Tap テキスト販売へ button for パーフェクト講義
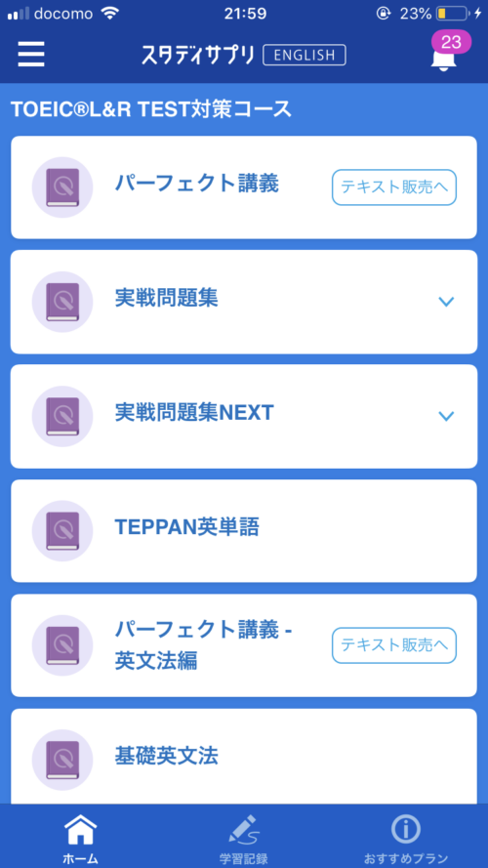Viewport: 488px width, 868px height. [394, 187]
